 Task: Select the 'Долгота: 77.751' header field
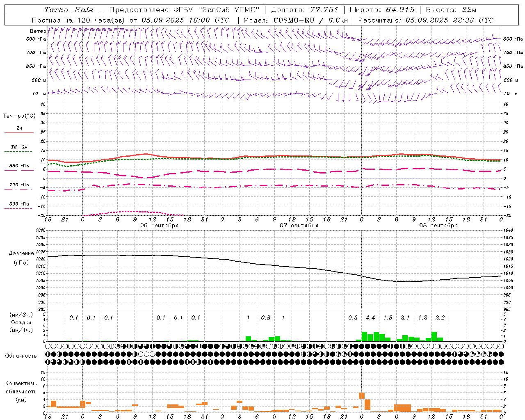305,10
